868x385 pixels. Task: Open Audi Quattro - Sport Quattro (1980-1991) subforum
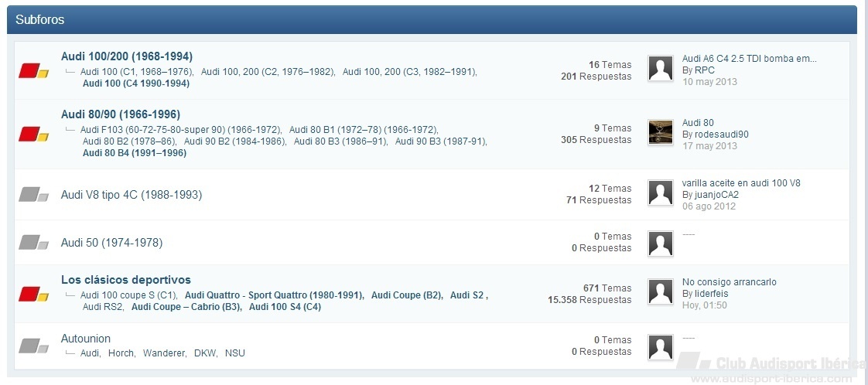274,295
